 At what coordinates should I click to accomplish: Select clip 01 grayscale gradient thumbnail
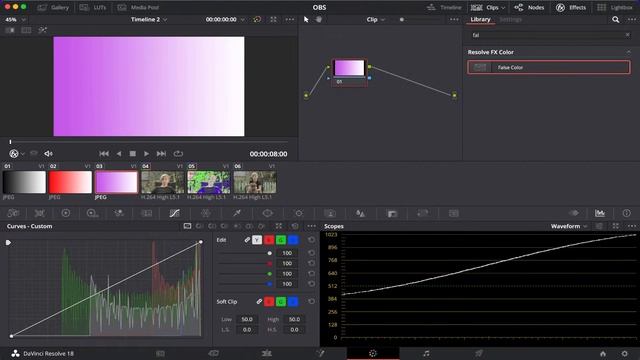click(24, 182)
